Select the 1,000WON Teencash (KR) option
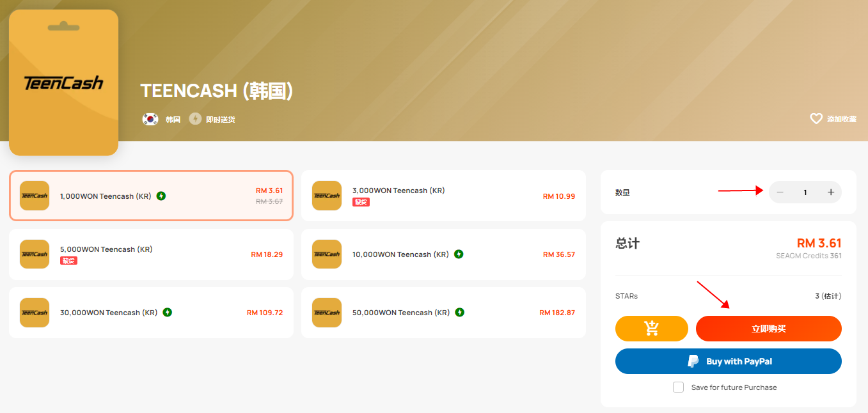The image size is (868, 413). tap(151, 196)
